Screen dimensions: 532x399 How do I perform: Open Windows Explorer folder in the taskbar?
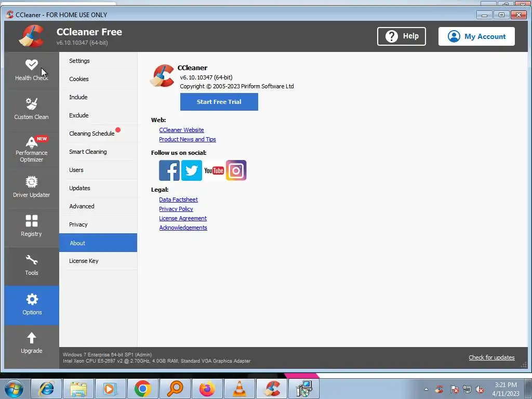(x=78, y=389)
